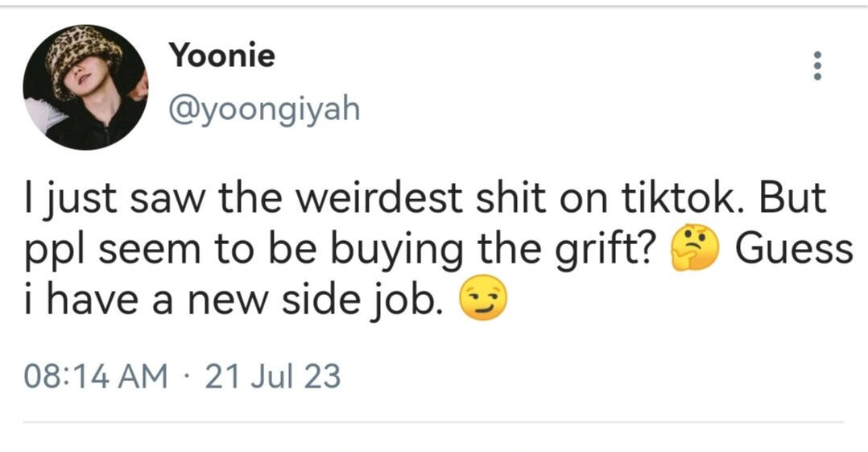Open the three-dot more options menu
The height and width of the screenshot is (452, 868).
pyautogui.click(x=817, y=65)
